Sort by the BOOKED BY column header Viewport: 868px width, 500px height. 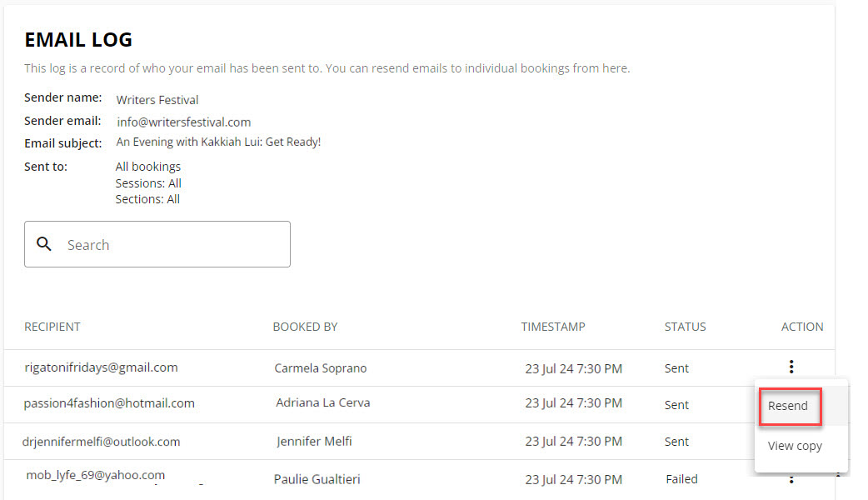[305, 327]
